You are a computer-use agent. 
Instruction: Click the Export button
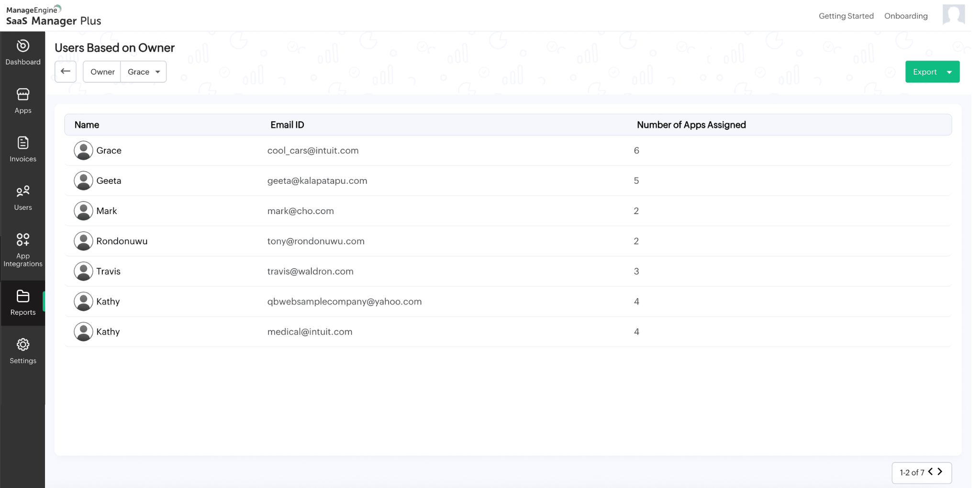[924, 71]
